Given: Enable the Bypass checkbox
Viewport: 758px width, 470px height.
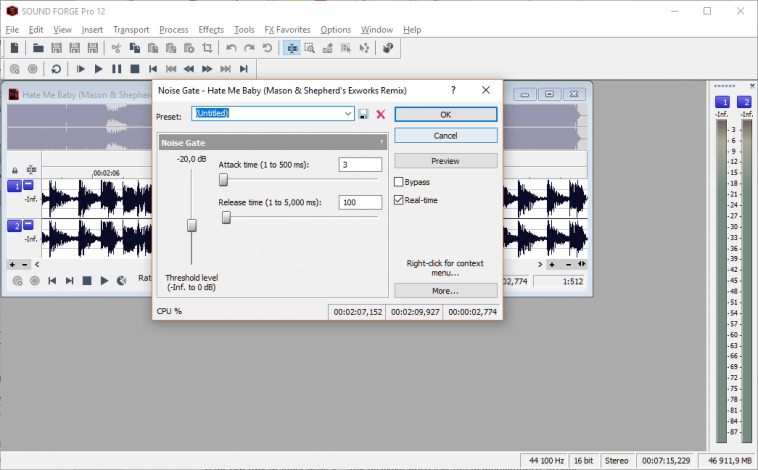Looking at the screenshot, I should click(399, 182).
